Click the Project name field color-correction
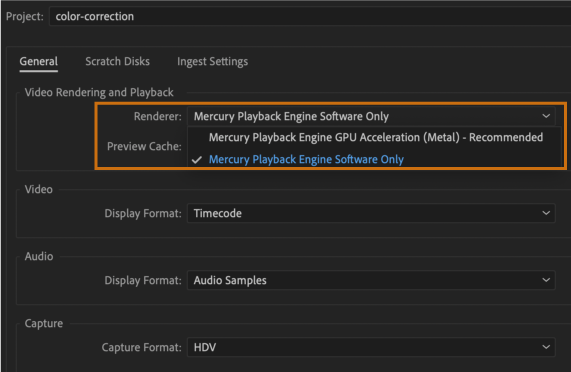The width and height of the screenshot is (571, 372). point(310,16)
